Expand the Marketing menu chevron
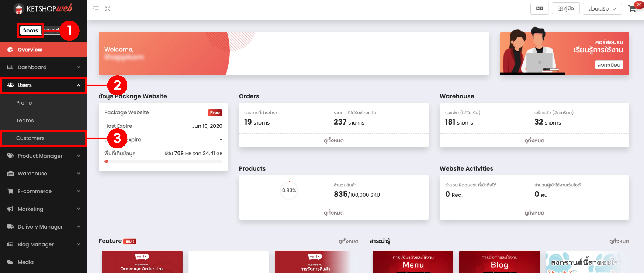The image size is (644, 273). [78, 209]
